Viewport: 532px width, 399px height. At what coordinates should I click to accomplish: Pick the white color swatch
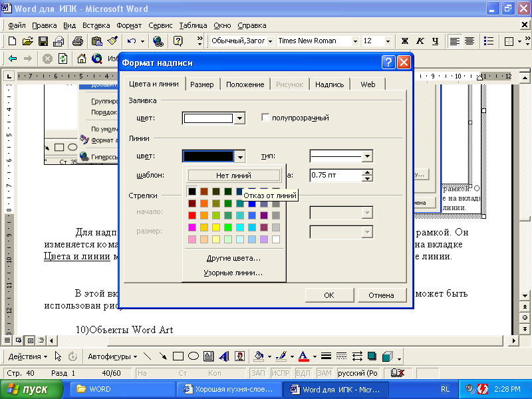click(276, 239)
